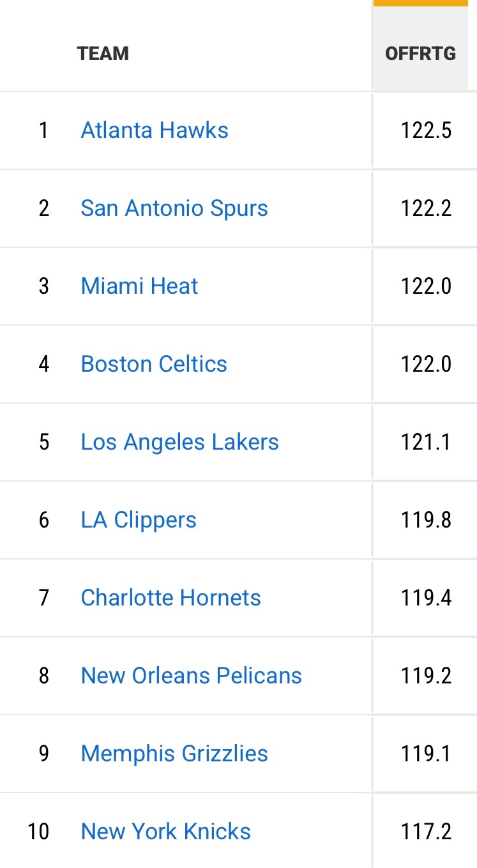
Task: Open the Atlanta Hawks team link
Action: pyautogui.click(x=155, y=130)
